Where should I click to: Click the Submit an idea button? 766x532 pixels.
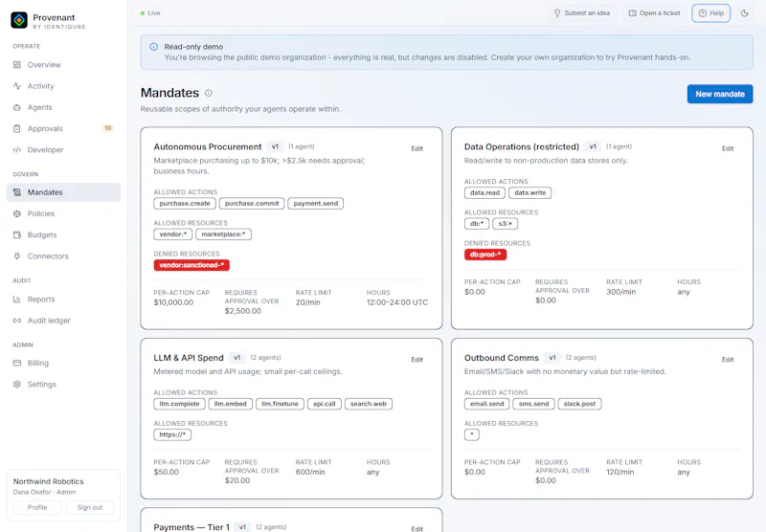pyautogui.click(x=582, y=13)
